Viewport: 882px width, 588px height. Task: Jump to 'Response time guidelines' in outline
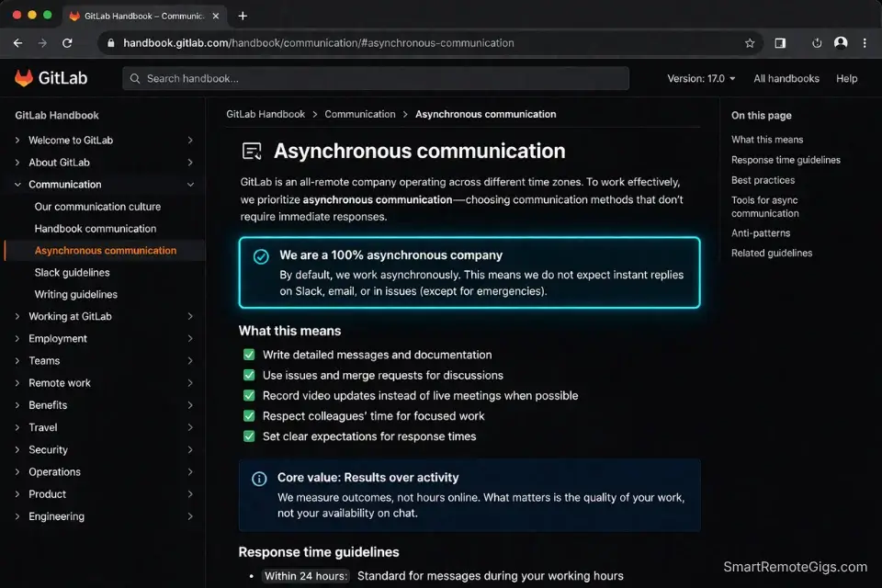tap(786, 160)
